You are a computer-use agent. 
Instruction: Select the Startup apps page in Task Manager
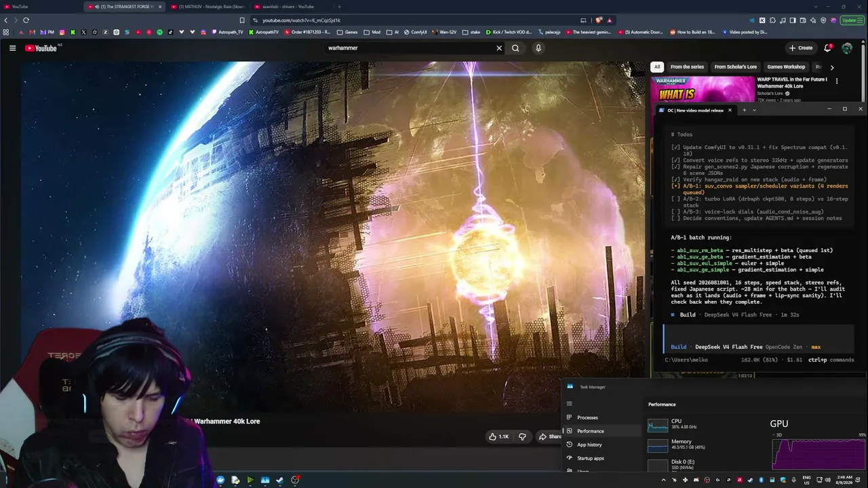(x=602, y=458)
